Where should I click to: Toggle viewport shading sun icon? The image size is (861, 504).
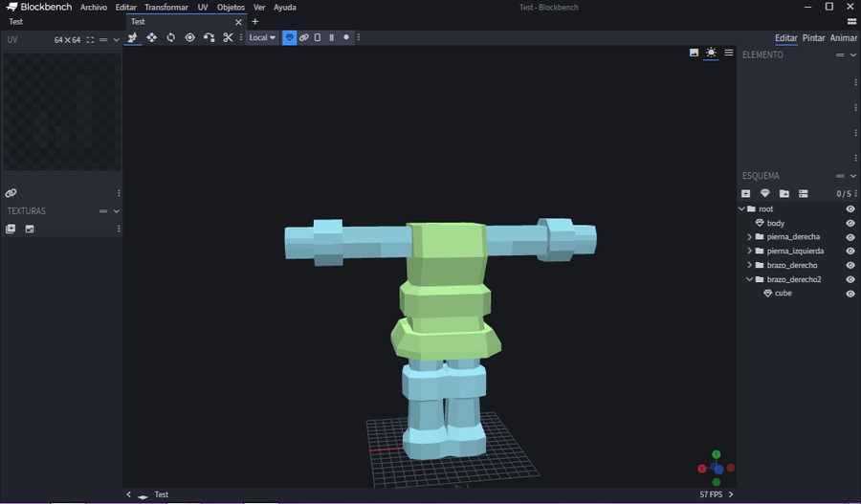coord(711,53)
